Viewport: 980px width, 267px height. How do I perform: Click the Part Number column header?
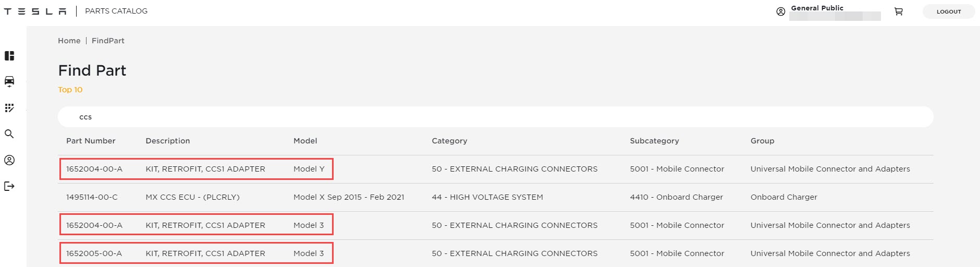[x=91, y=141]
